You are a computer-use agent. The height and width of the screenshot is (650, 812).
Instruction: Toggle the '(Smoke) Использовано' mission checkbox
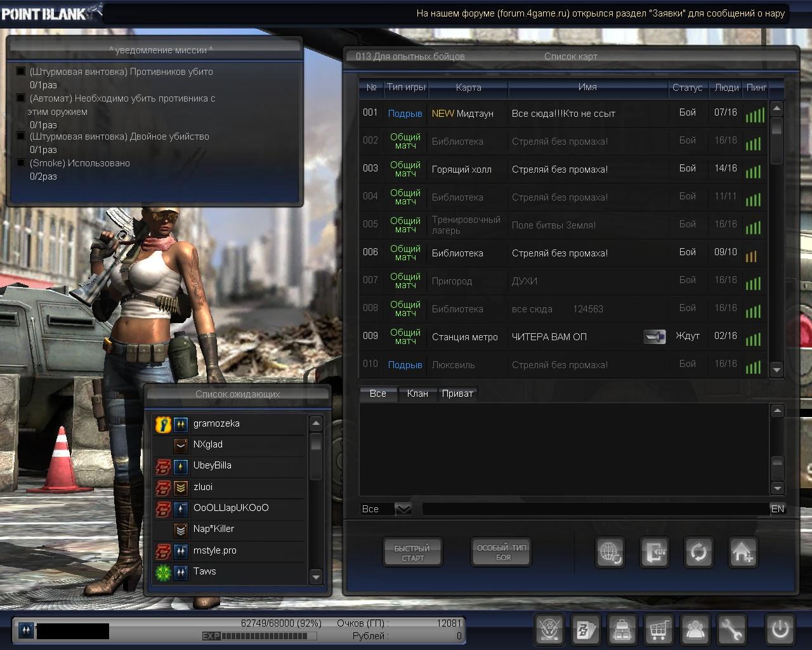click(21, 163)
